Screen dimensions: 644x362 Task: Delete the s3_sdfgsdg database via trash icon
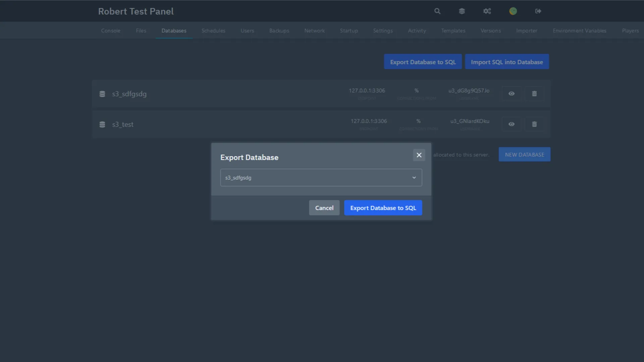(534, 94)
